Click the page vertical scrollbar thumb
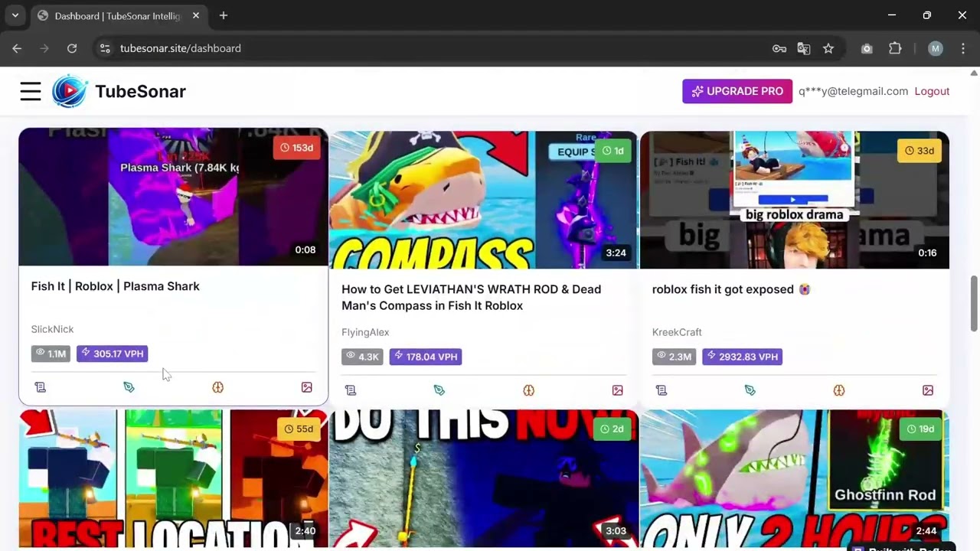Viewport: 980px width, 551px height. point(974,304)
